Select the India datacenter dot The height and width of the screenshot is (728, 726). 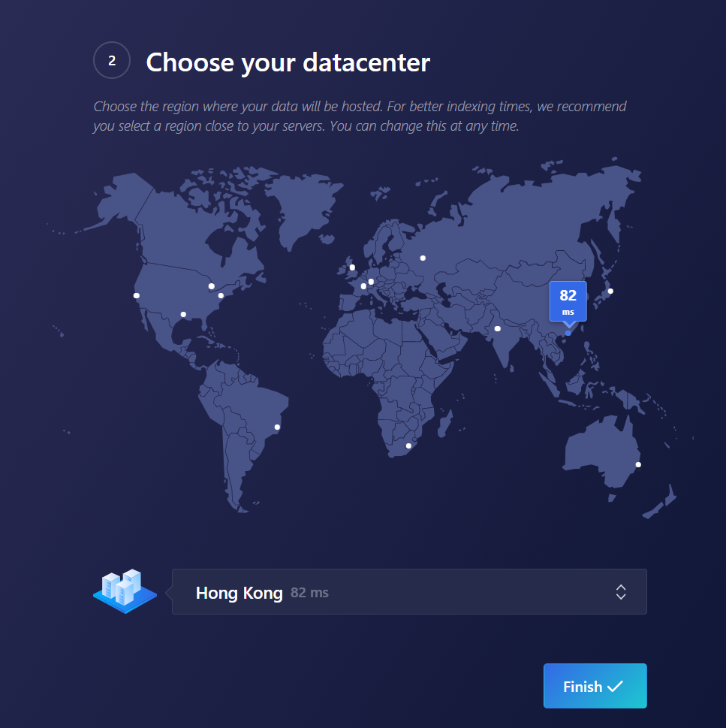tap(497, 329)
